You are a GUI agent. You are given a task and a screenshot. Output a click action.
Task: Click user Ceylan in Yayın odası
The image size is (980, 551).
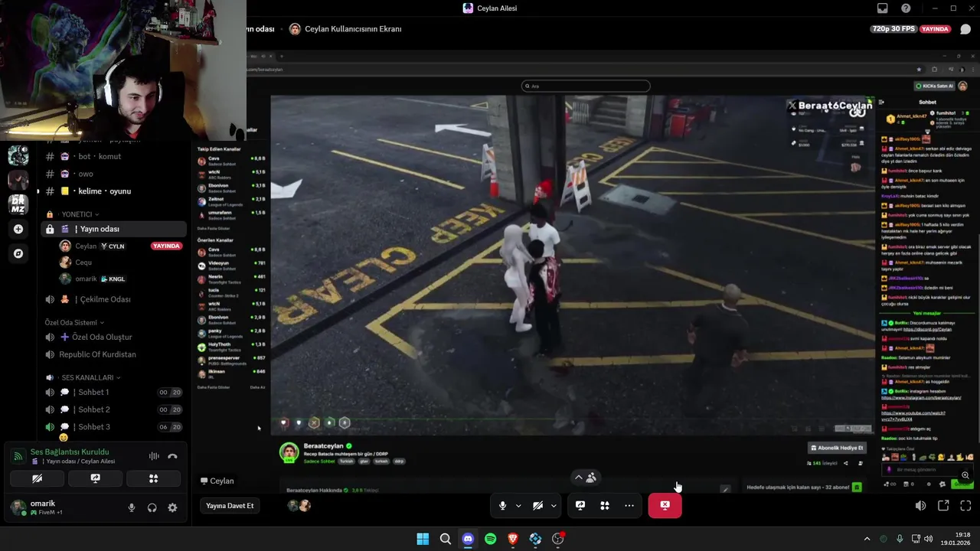coord(121,246)
